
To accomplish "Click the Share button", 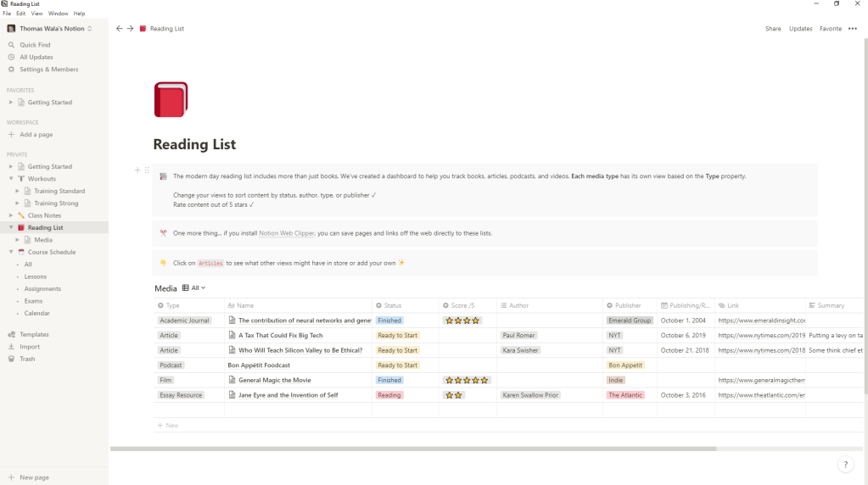I will click(772, 29).
